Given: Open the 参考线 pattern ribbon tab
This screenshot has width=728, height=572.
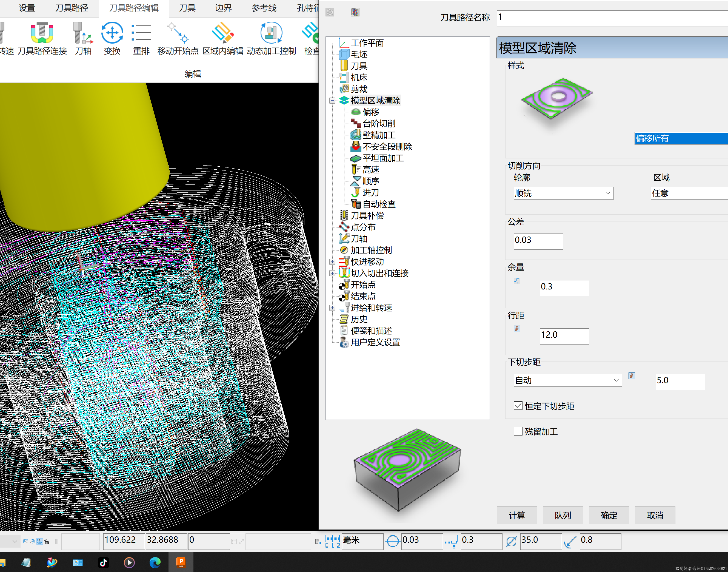Looking at the screenshot, I should coord(264,8).
